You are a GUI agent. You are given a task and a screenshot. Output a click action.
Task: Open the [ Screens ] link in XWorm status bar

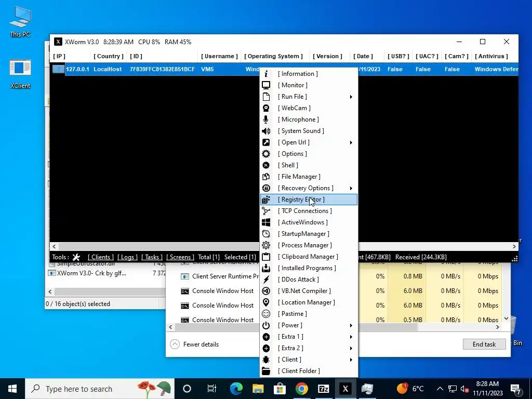[180, 257]
